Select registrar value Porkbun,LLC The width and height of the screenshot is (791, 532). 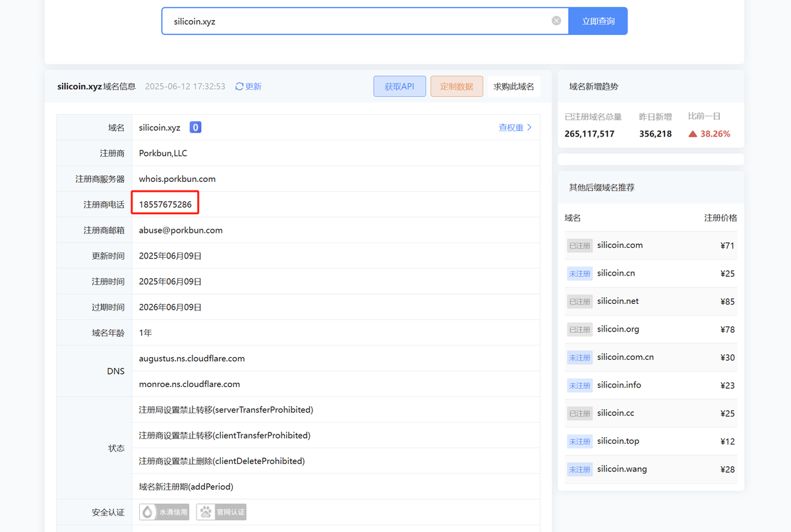click(163, 153)
